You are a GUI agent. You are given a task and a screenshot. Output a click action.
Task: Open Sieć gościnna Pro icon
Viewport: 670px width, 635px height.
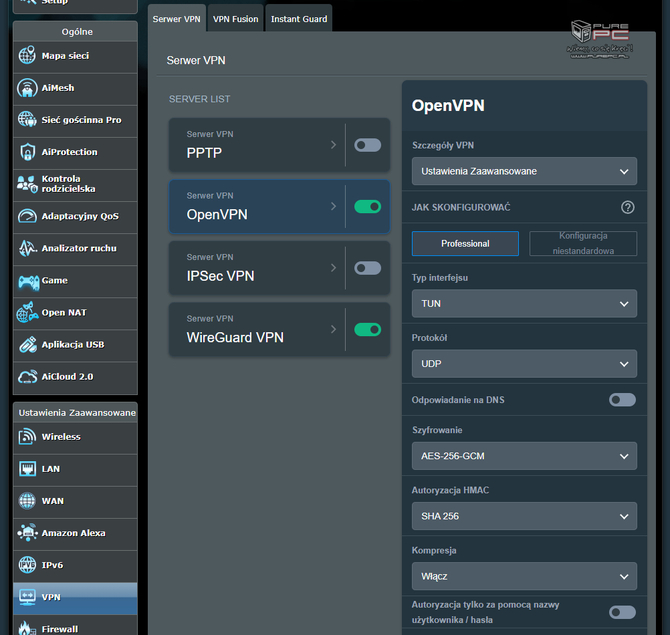27,120
